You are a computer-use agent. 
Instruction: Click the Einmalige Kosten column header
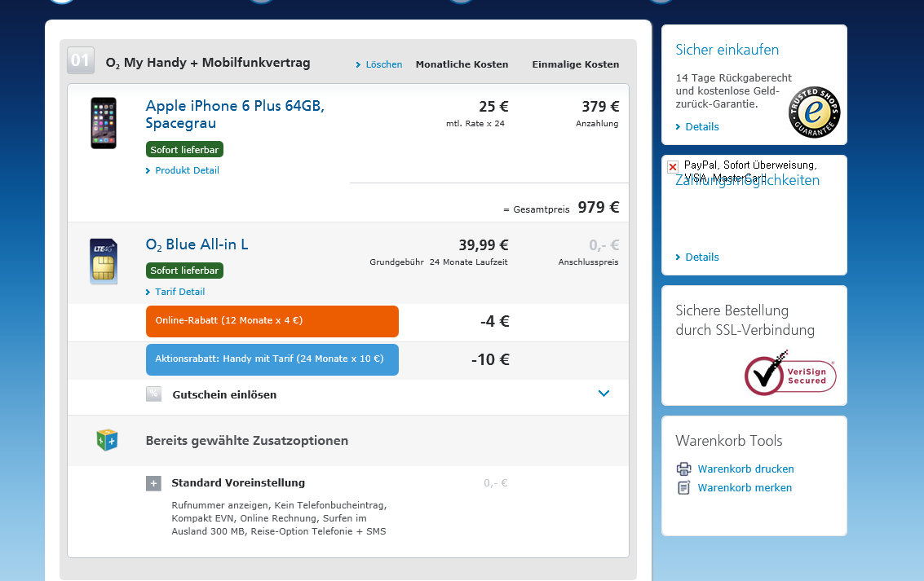point(576,64)
